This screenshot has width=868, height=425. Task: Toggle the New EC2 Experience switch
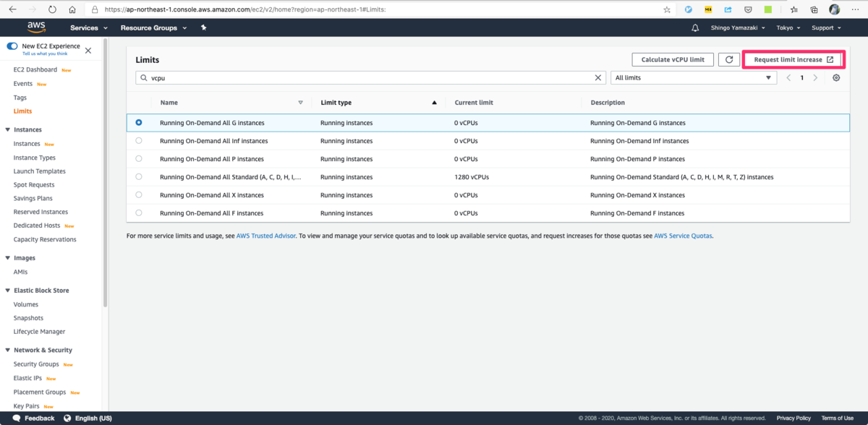click(x=12, y=46)
